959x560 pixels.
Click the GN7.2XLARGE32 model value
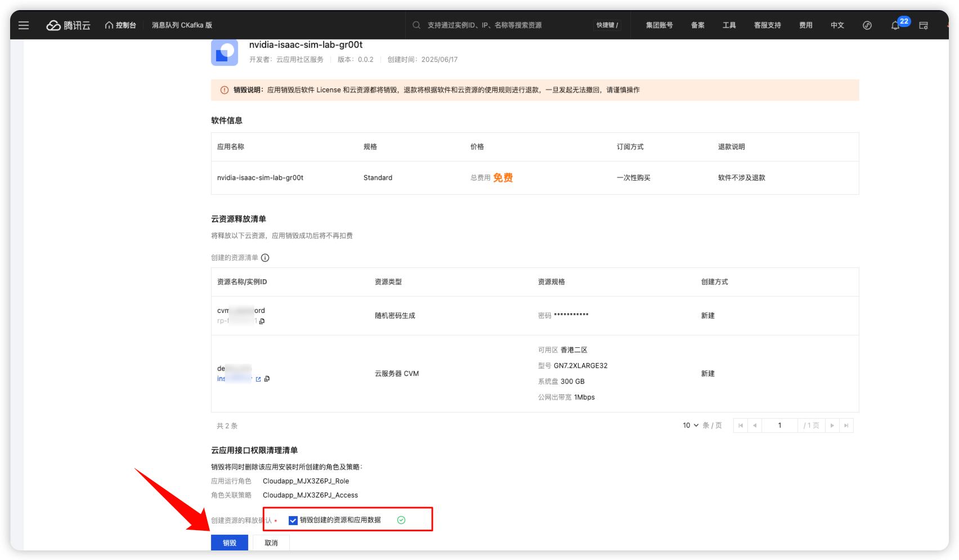click(x=581, y=366)
